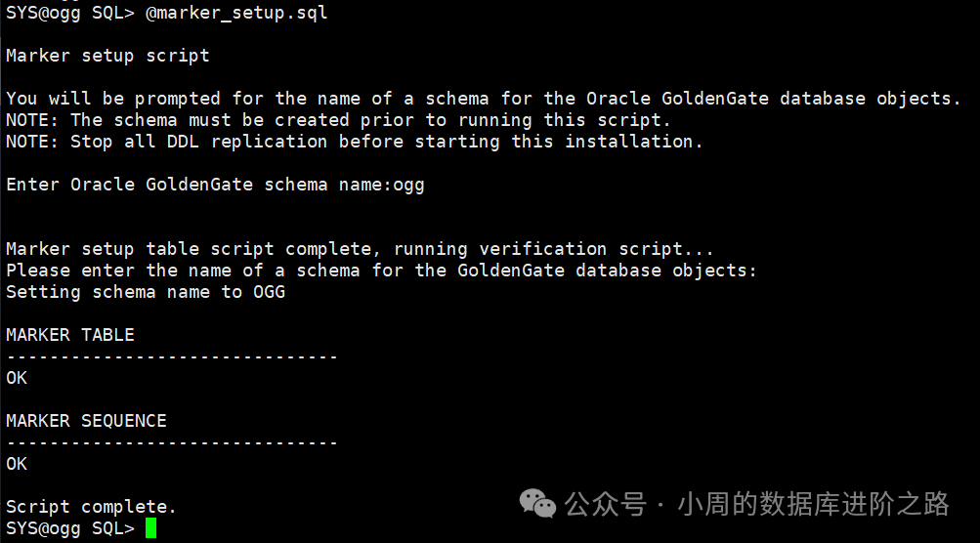Click the bottom 'SYS@ogg SQL>' prompt
980x543 pixels.
click(x=70, y=528)
